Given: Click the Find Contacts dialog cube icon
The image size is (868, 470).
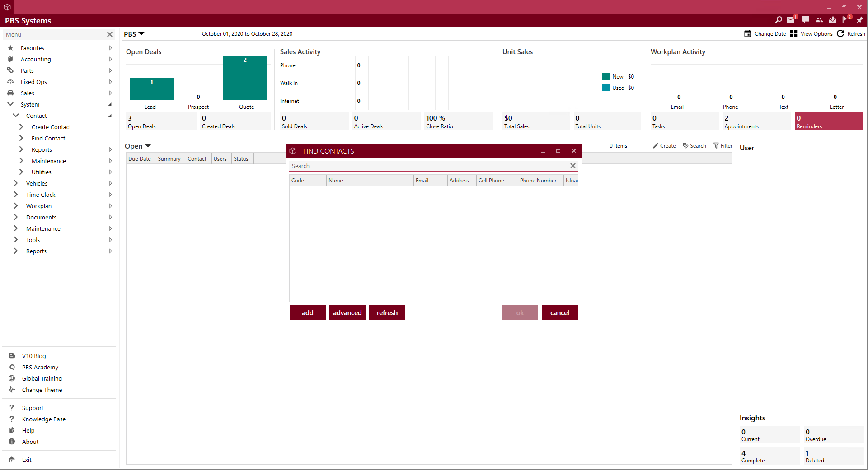Looking at the screenshot, I should point(293,151).
